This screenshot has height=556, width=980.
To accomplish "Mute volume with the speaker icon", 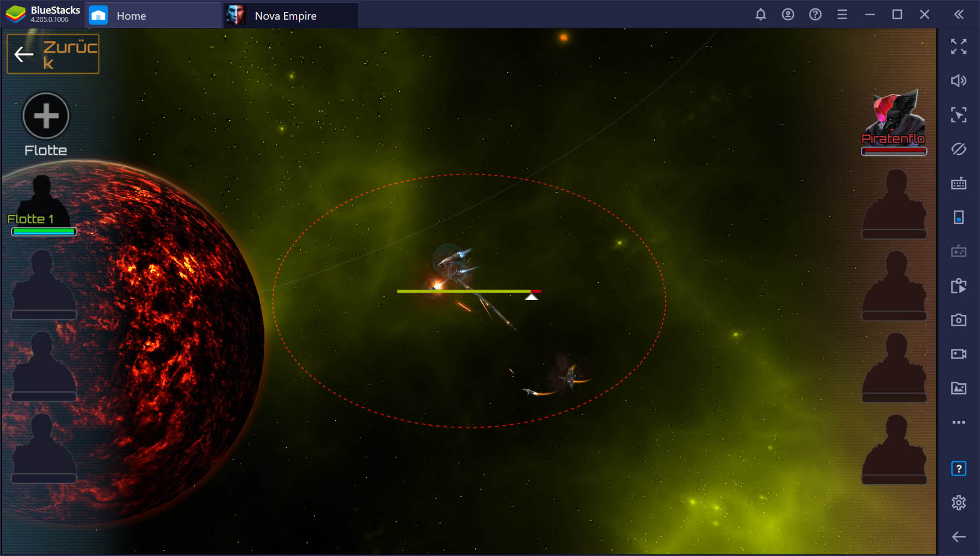I will tap(959, 81).
